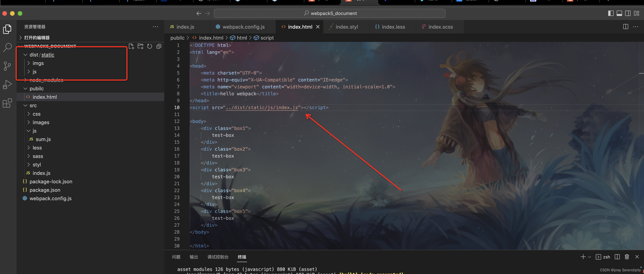Click the Refresh Explorer icon

pyautogui.click(x=149, y=46)
